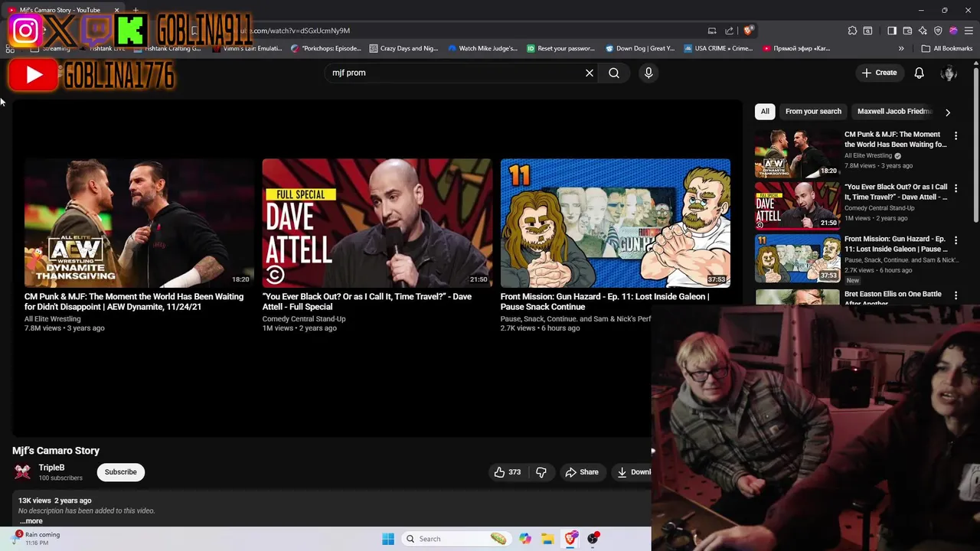Click the install app icon in address bar

(712, 31)
